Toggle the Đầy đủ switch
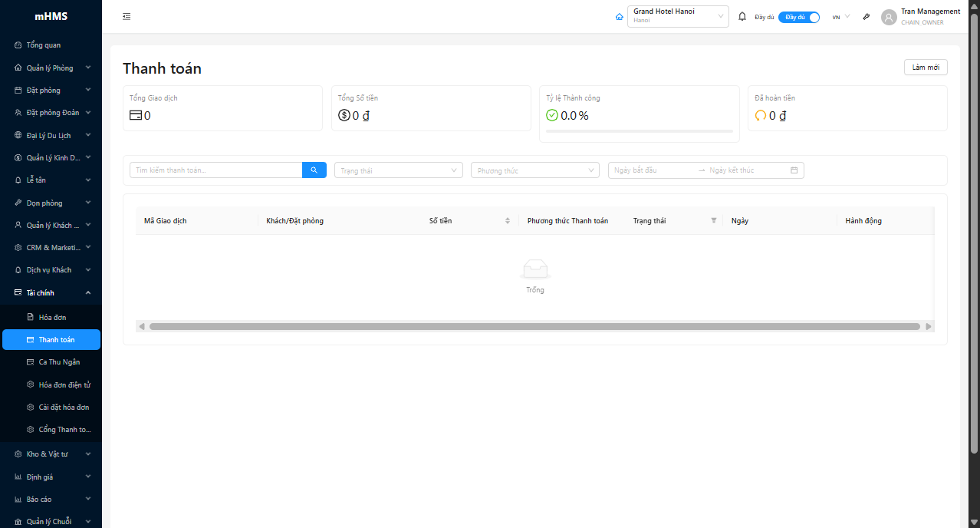Viewport: 980px width, 528px height. [x=798, y=17]
